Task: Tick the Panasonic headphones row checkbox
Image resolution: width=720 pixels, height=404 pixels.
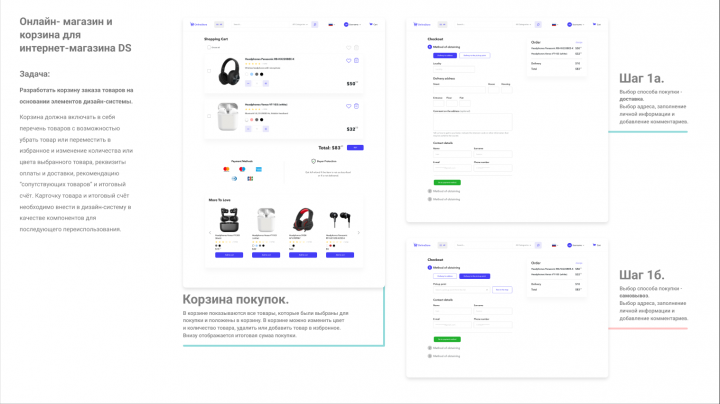Action: click(x=209, y=71)
